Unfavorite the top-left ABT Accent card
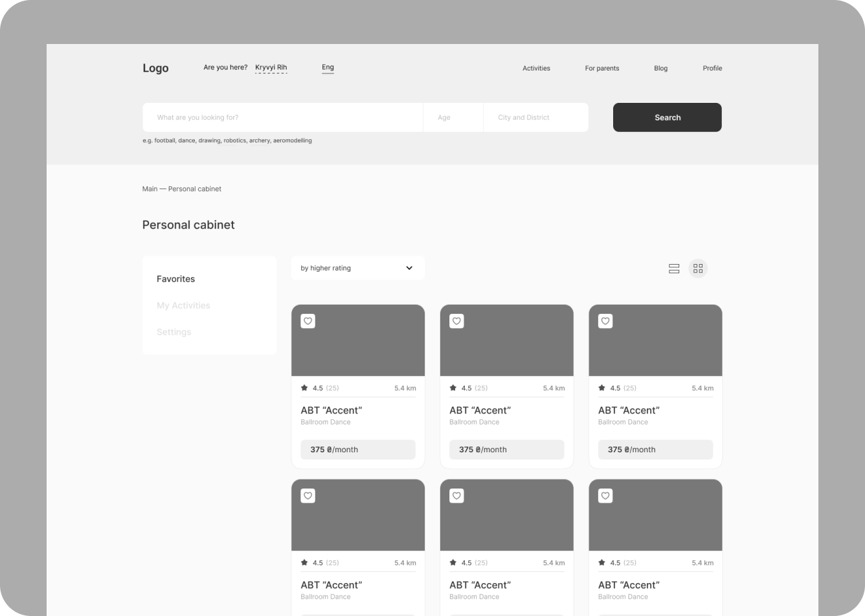The image size is (865, 616). [308, 321]
